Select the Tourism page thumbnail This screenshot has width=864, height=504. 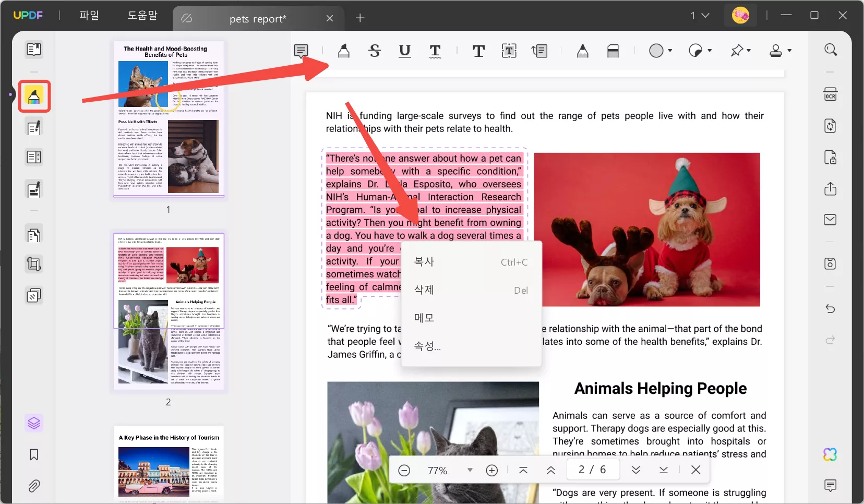point(169,464)
